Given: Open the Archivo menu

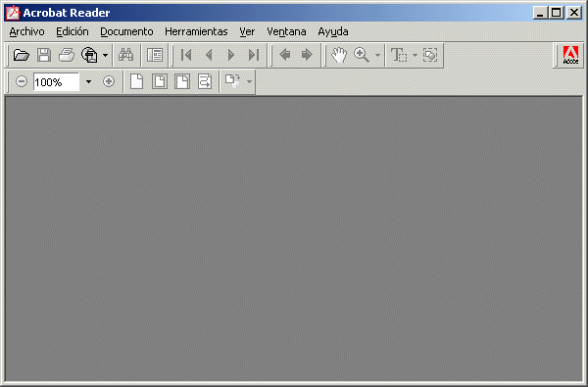Looking at the screenshot, I should (x=27, y=32).
